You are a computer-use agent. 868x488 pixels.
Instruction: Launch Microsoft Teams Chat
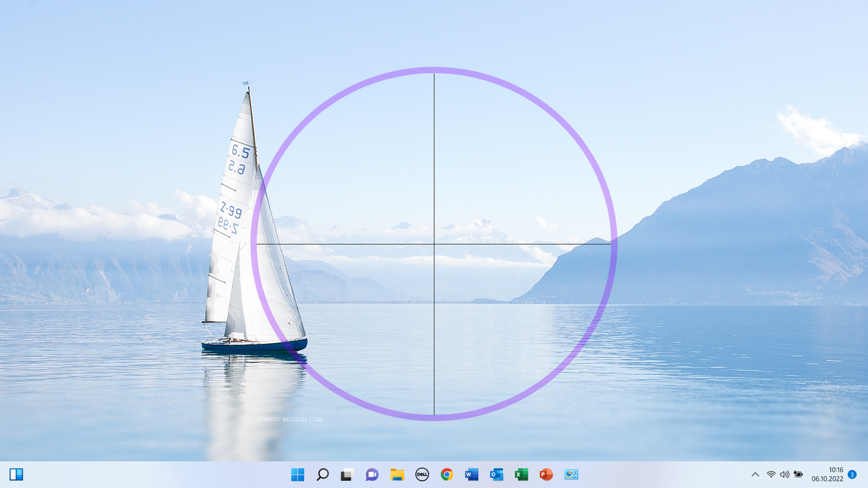point(372,475)
